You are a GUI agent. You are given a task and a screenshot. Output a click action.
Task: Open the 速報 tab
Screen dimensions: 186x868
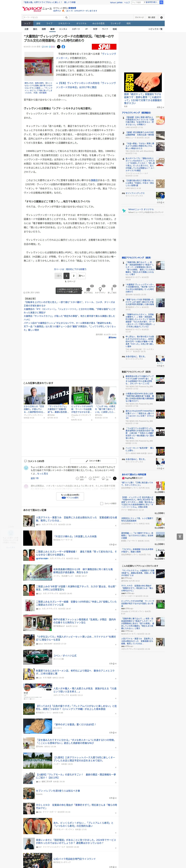(x=38, y=24)
